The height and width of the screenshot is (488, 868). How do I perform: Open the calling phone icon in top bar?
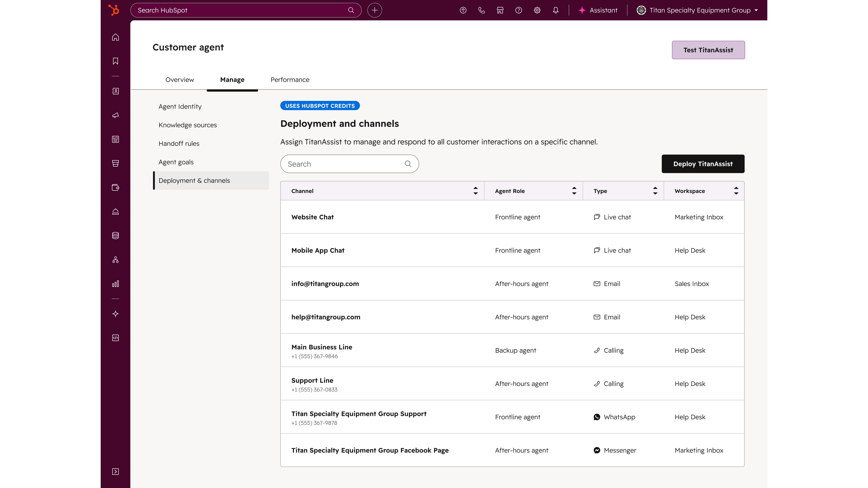[481, 10]
